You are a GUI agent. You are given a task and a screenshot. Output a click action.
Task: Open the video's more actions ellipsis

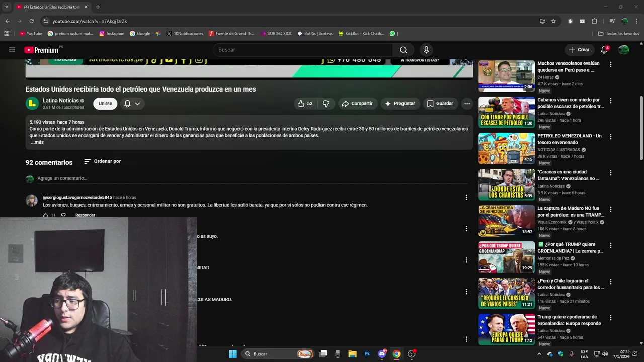(x=467, y=104)
